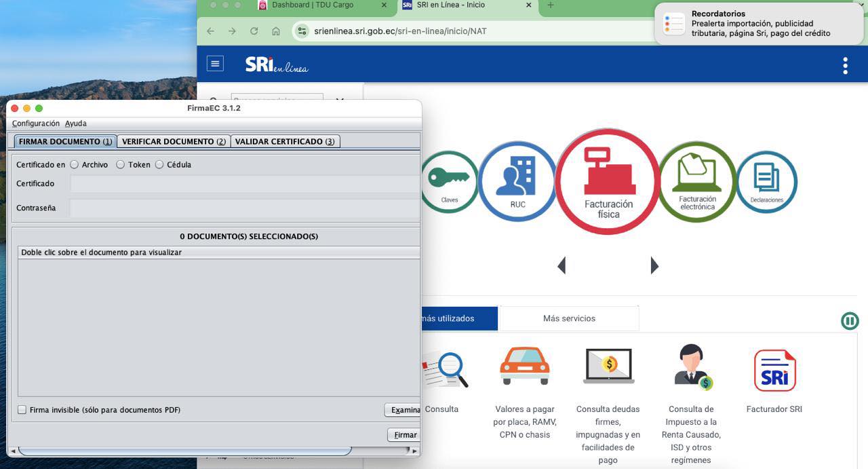Advance carousel with right arrow
The image size is (868, 469).
654,265
